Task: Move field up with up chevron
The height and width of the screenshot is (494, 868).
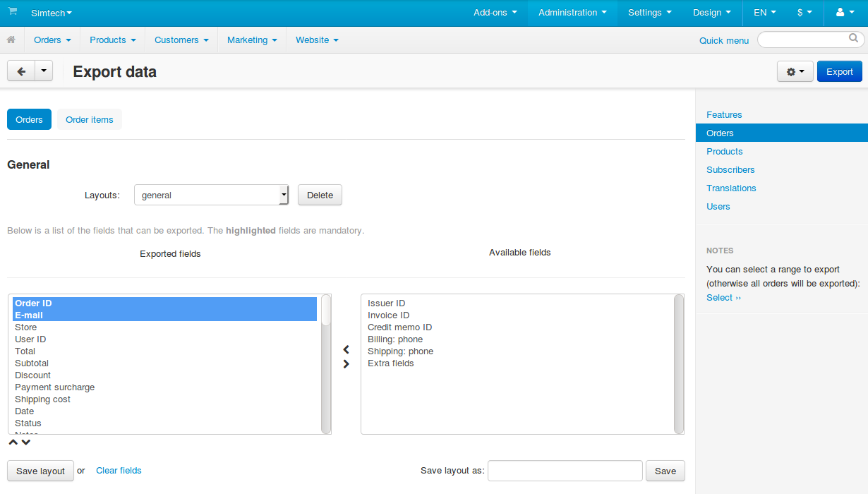Action: click(x=13, y=442)
